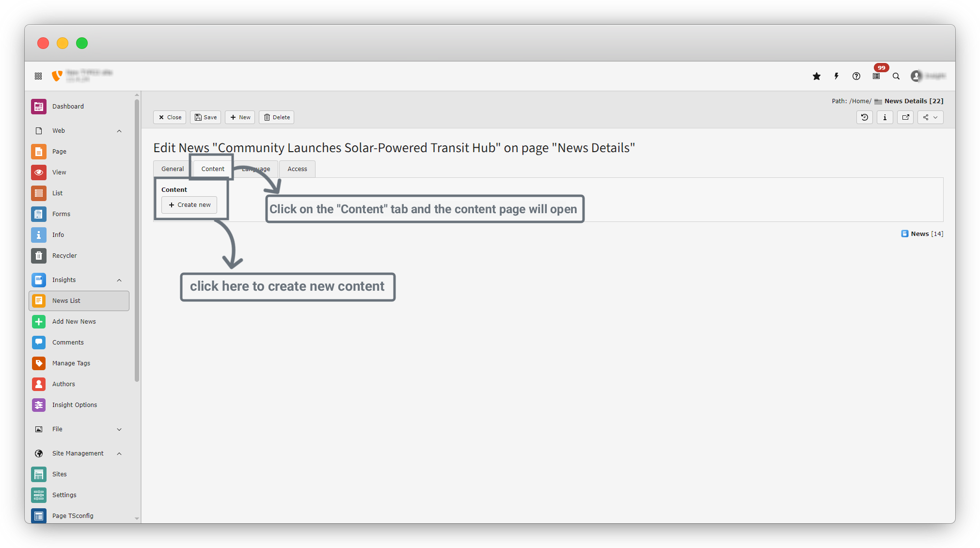The height and width of the screenshot is (548, 980).
Task: Open the bookmarks star icon
Action: 817,76
